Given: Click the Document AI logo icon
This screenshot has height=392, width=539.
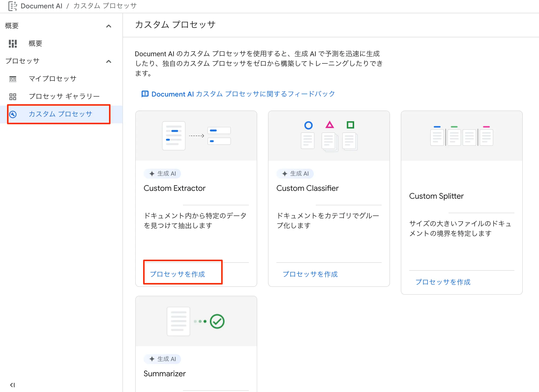Looking at the screenshot, I should [x=13, y=6].
